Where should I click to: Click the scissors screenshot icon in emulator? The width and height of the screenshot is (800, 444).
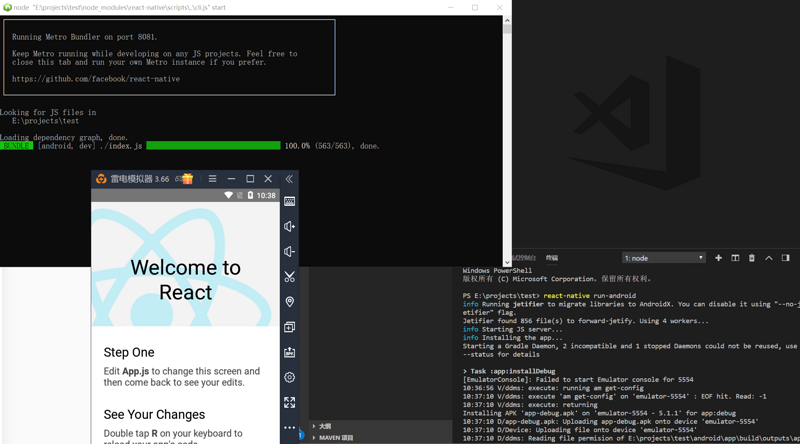[289, 277]
